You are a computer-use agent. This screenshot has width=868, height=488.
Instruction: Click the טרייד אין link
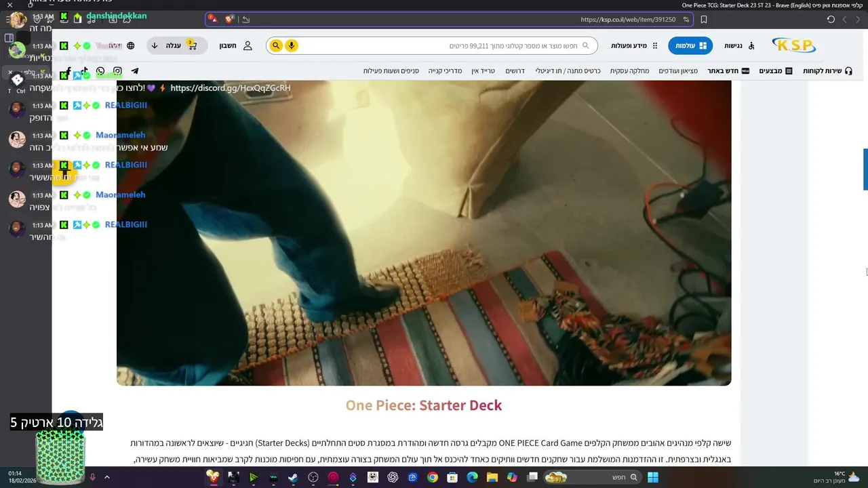pos(484,70)
